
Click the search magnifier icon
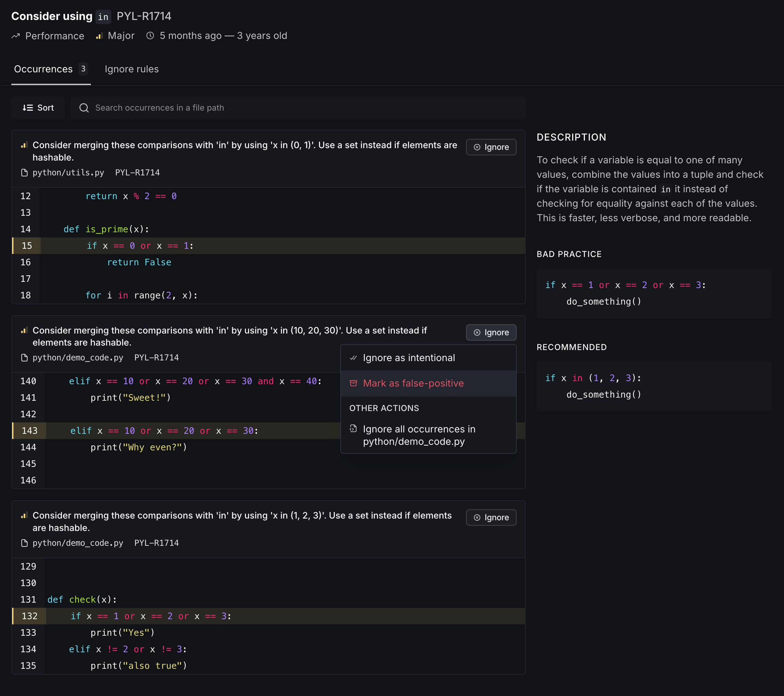click(84, 108)
